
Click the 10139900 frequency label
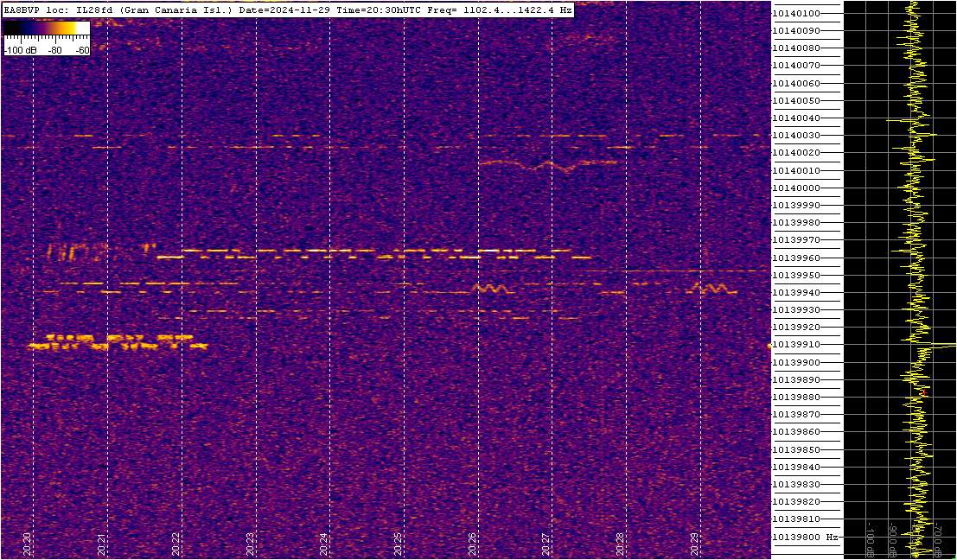(796, 362)
